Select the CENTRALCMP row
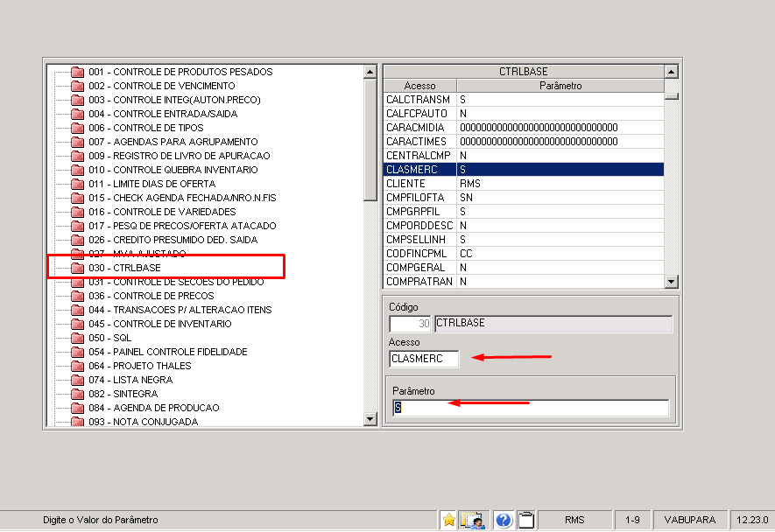 (524, 156)
